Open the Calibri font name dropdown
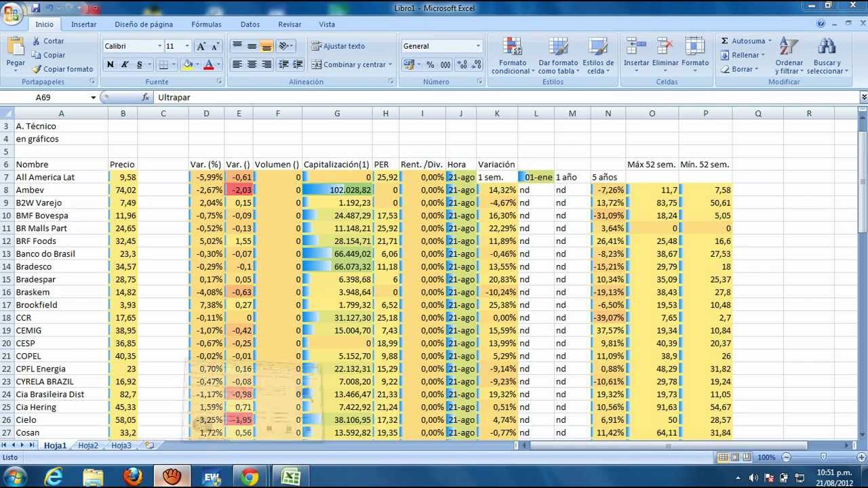Screen dimensions: 868x488 click(x=160, y=46)
